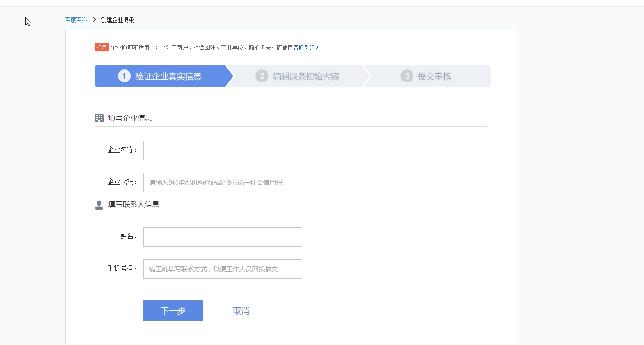Click the step number 2 circle
Image resolution: width=644 pixels, height=345 pixels.
pos(262,76)
